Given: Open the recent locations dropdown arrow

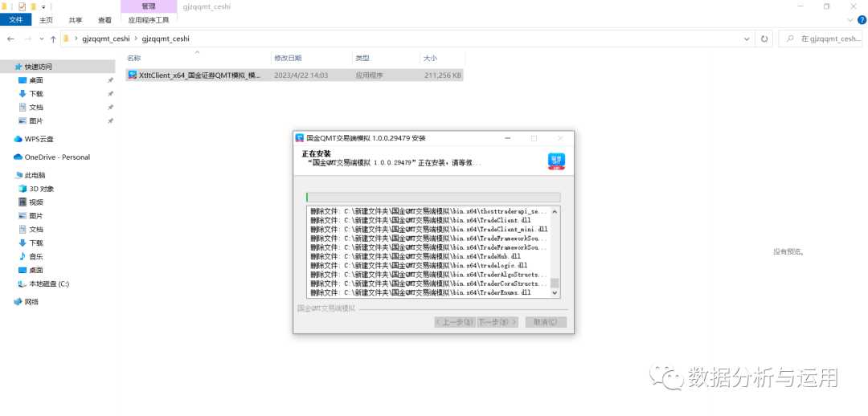Looking at the screenshot, I should 42,39.
